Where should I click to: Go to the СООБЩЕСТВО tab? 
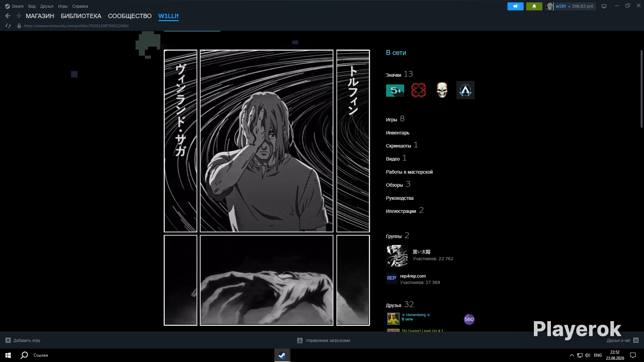pos(130,16)
